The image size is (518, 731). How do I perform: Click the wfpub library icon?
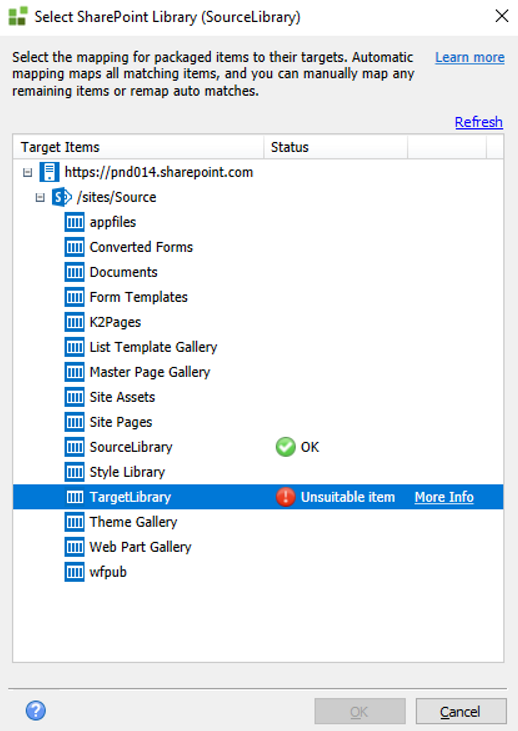75,572
